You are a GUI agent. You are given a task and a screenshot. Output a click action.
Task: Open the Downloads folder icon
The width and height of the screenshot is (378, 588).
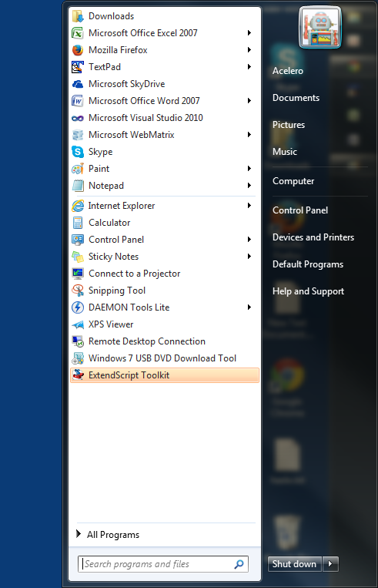pyautogui.click(x=78, y=16)
